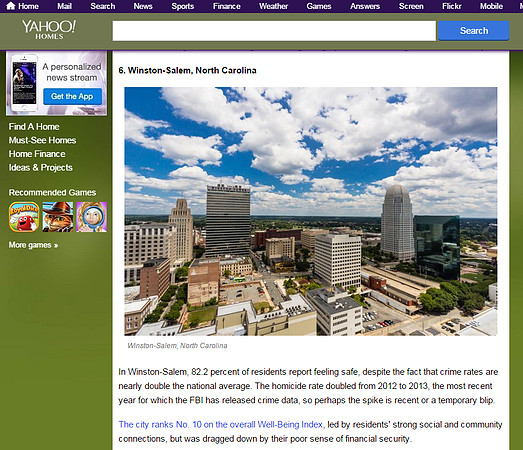This screenshot has width=523, height=450.
Task: Click the Get the App button
Action: tap(72, 96)
